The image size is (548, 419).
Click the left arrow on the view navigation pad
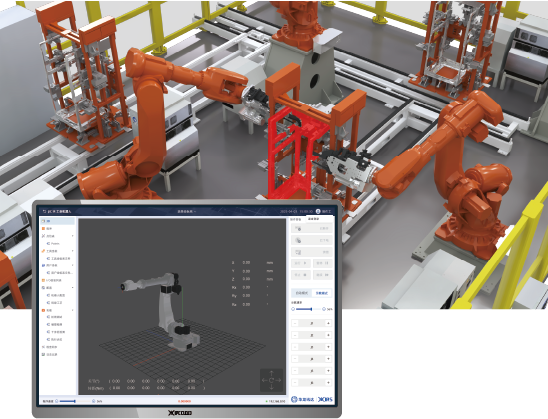click(265, 380)
